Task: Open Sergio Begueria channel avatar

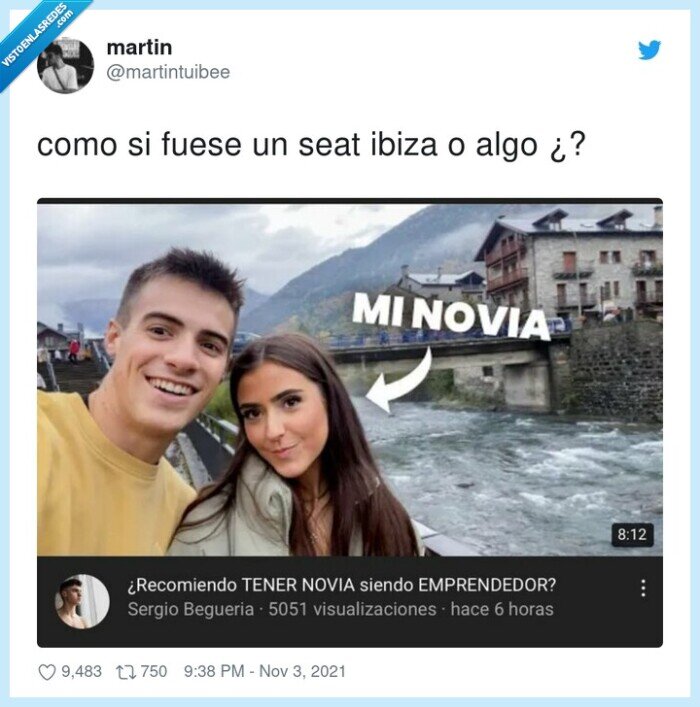Action: click(x=82, y=601)
